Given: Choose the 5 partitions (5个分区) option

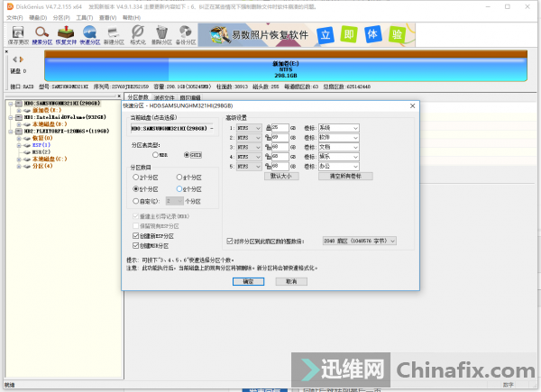Looking at the screenshot, I should click(x=145, y=189).
